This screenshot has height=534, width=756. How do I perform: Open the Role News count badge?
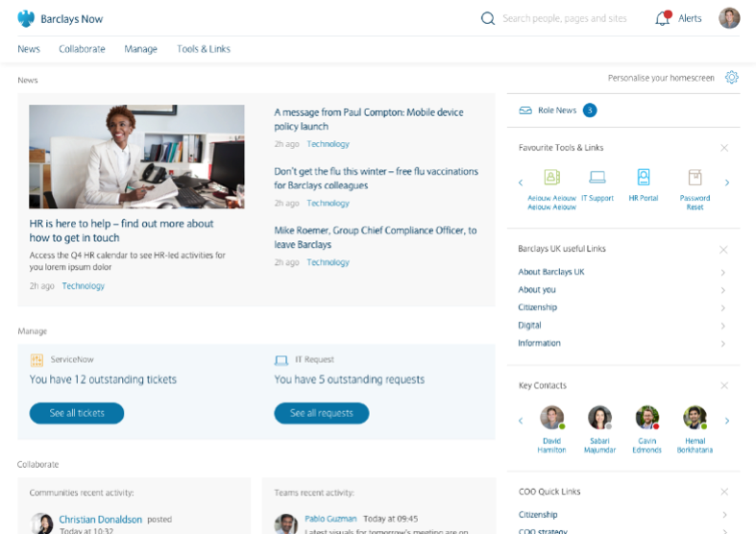coord(590,110)
